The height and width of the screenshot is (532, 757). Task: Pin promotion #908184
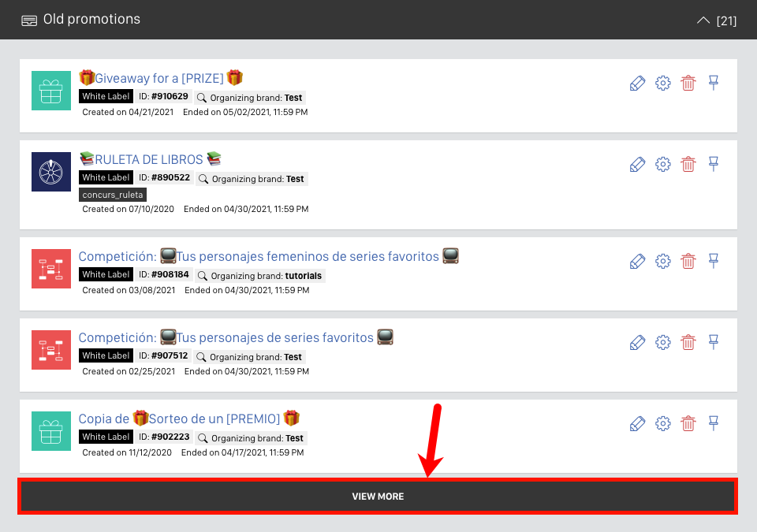point(714,261)
